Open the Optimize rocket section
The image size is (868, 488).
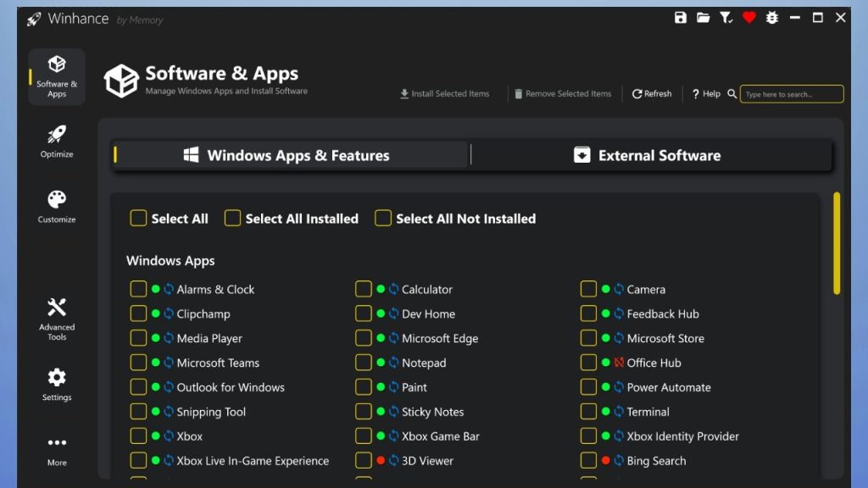pos(57,141)
